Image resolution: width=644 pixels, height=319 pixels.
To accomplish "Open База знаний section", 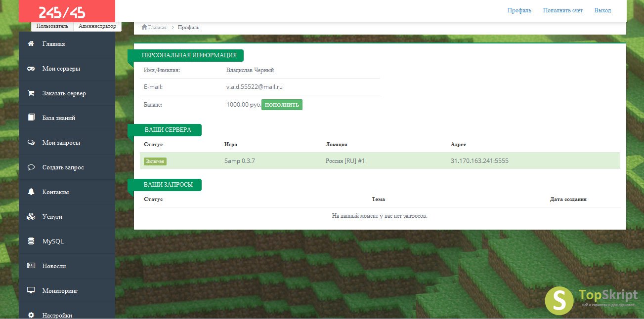I will [x=67, y=118].
